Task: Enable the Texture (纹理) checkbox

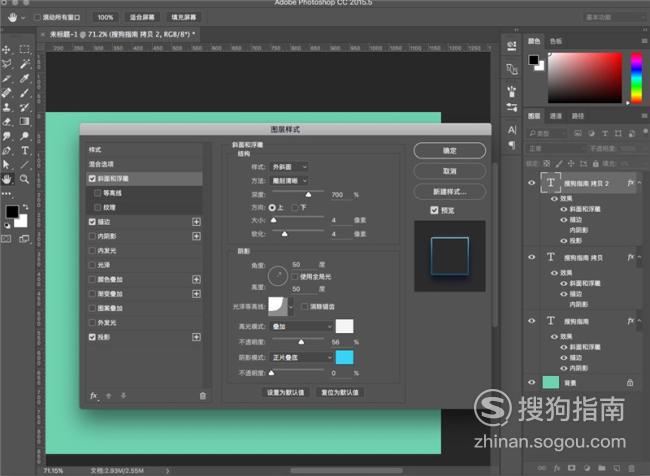Action: tap(98, 207)
